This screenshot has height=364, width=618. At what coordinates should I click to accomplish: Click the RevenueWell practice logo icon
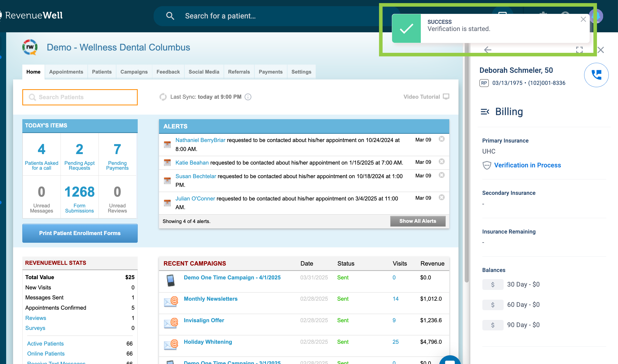pyautogui.click(x=30, y=47)
